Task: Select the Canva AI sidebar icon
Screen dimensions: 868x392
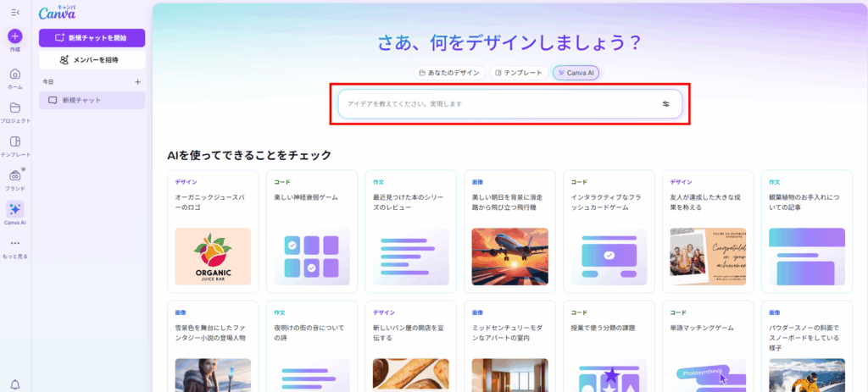Action: 15,209
